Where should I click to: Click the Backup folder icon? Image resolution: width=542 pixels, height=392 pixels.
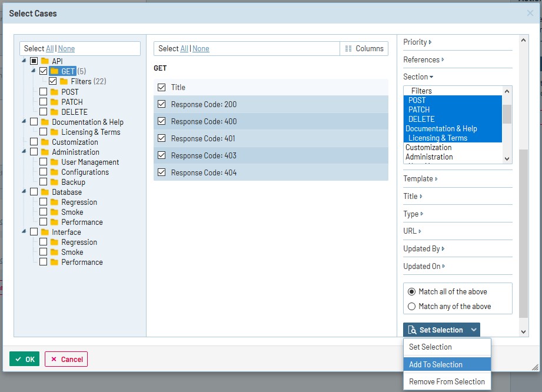(54, 182)
